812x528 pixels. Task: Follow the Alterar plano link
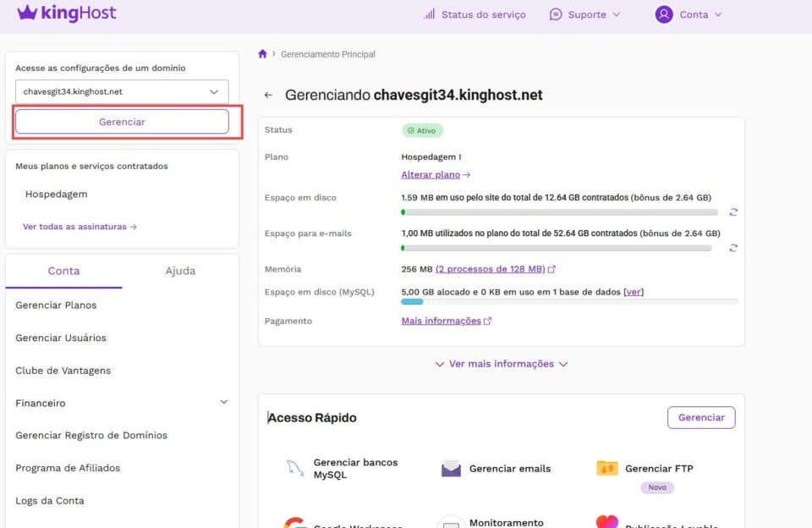pyautogui.click(x=435, y=174)
